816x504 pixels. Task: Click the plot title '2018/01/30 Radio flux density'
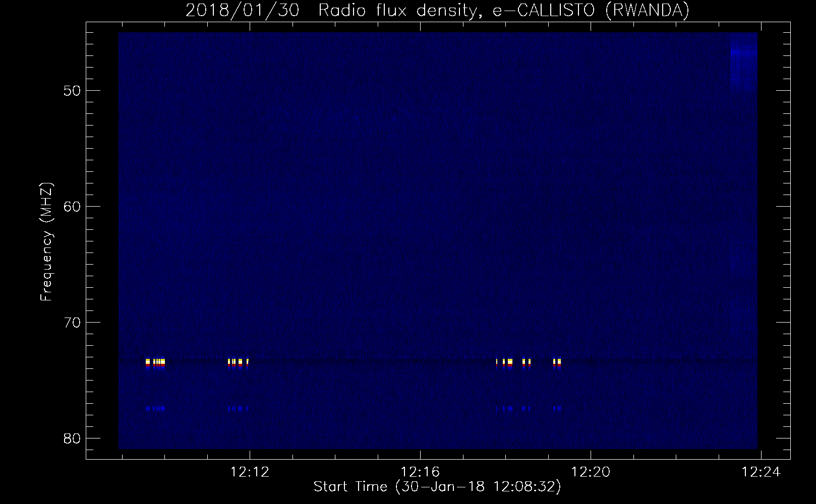pyautogui.click(x=331, y=10)
